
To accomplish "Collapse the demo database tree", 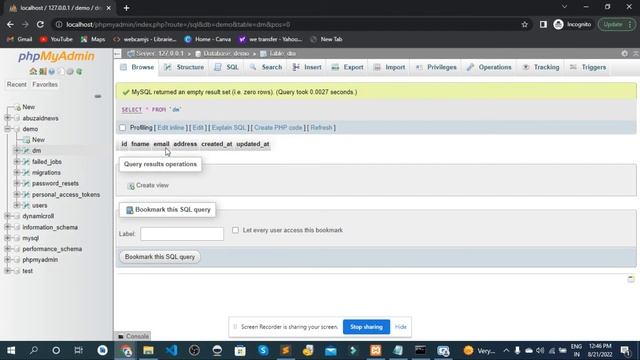I will coord(7,129).
